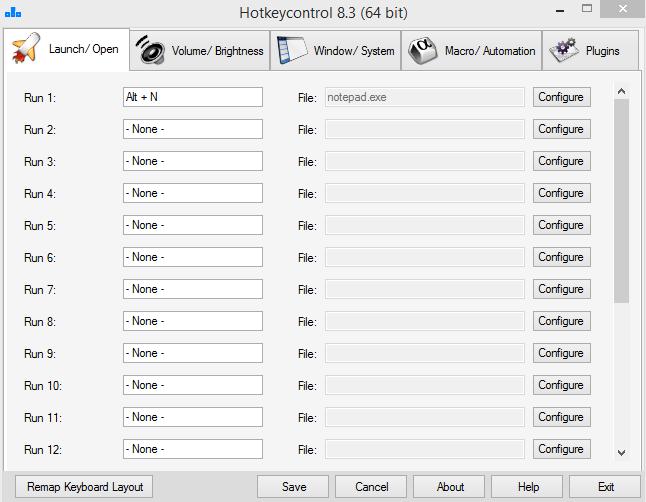Viewport: 646px width, 502px height.
Task: Click the window icon for Window/System
Action: pos(292,50)
